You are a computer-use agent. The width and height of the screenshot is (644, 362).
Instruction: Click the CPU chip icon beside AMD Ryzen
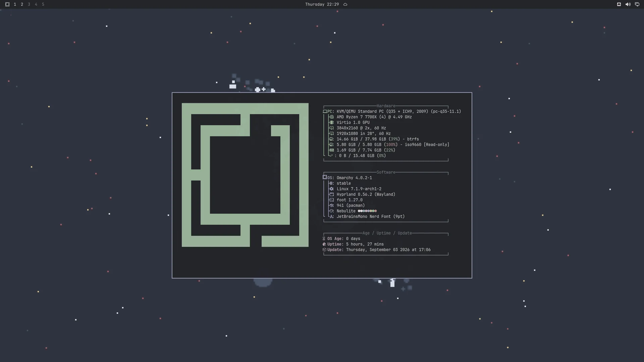[332, 117]
